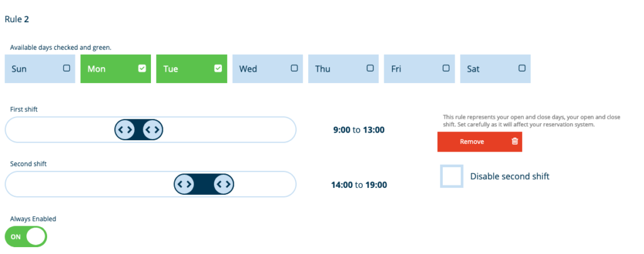Click the First shift slider track
Image resolution: width=644 pixels, height=254 pixels.
[x=239, y=130]
